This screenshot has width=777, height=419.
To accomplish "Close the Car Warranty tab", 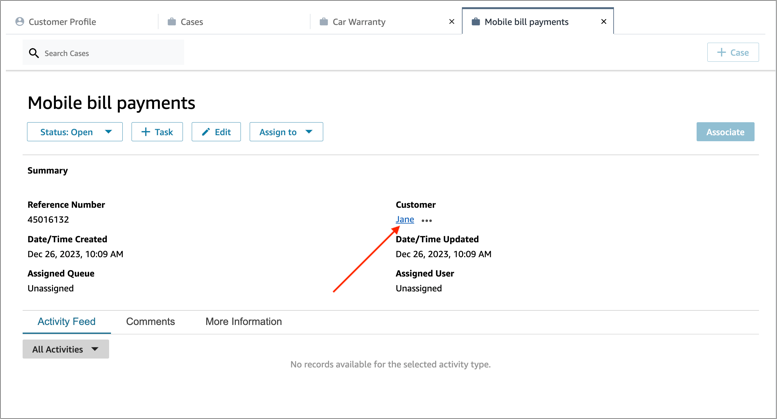I will [x=452, y=21].
